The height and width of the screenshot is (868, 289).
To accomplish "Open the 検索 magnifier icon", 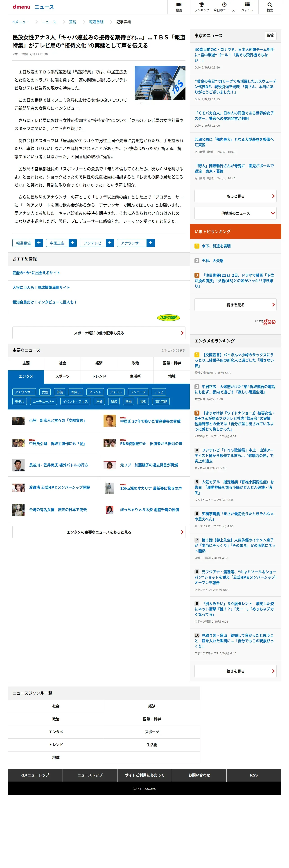I will (269, 7).
